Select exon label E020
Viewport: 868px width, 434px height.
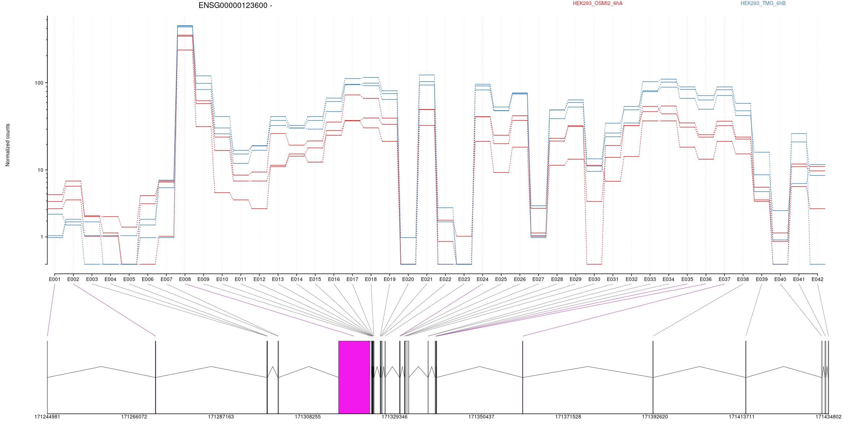tap(408, 279)
